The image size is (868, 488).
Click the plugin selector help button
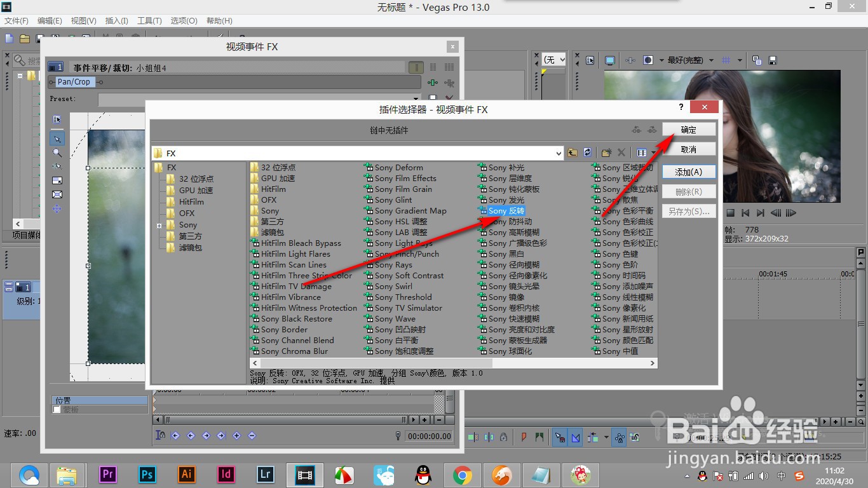click(681, 107)
